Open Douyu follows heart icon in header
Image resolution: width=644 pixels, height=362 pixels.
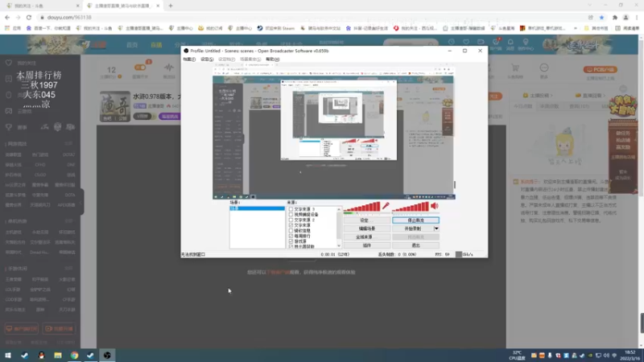click(466, 43)
